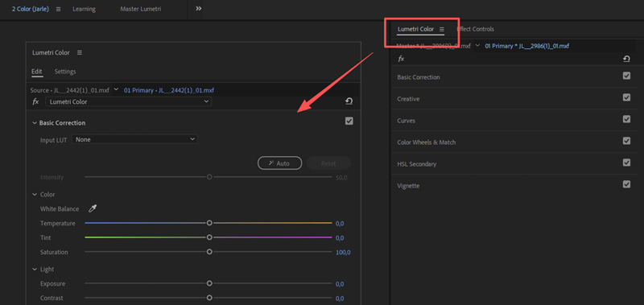Click the Exposure value 0,0

pos(340,284)
